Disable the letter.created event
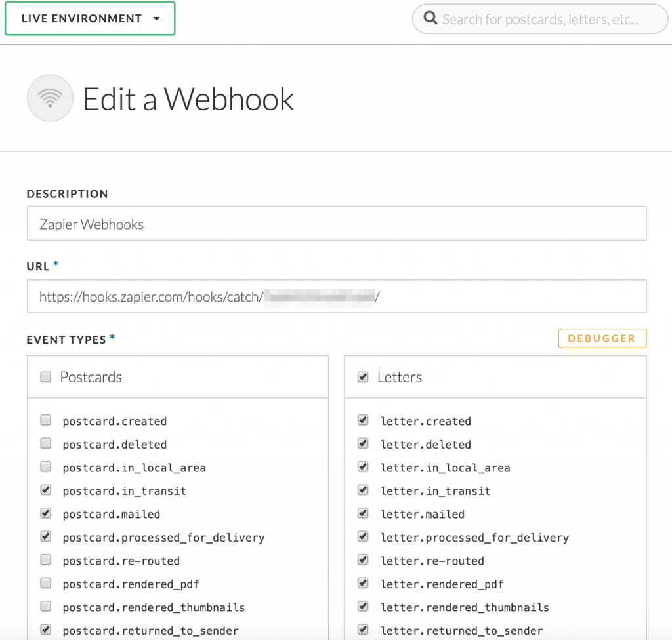This screenshot has height=640, width=672. (x=363, y=420)
